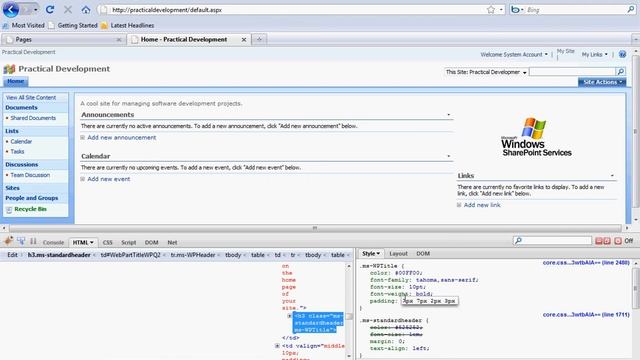Open the Shared Documents link
Viewport: 640px width, 360px height.
(x=33, y=118)
